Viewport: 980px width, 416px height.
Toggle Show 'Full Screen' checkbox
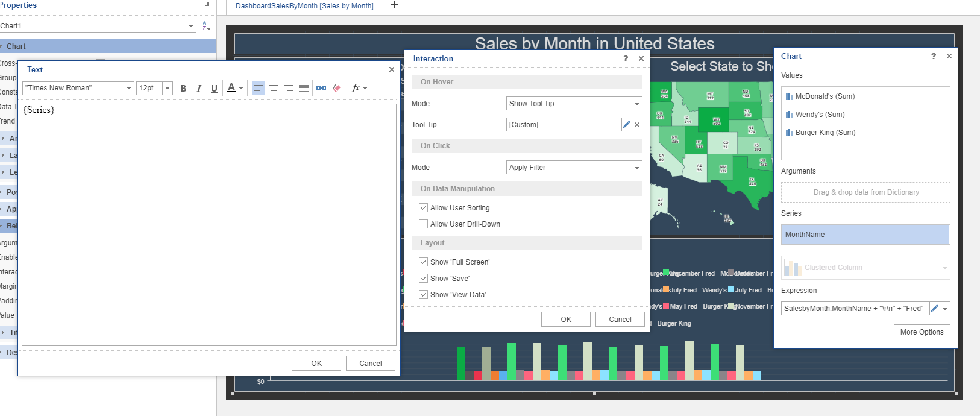(424, 262)
